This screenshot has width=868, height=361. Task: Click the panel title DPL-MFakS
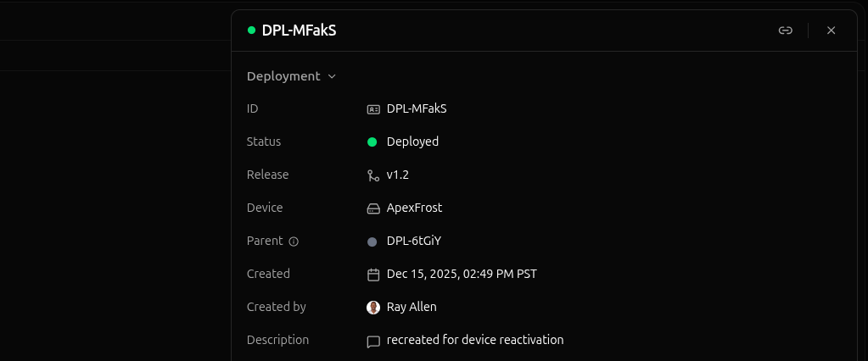pos(299,31)
